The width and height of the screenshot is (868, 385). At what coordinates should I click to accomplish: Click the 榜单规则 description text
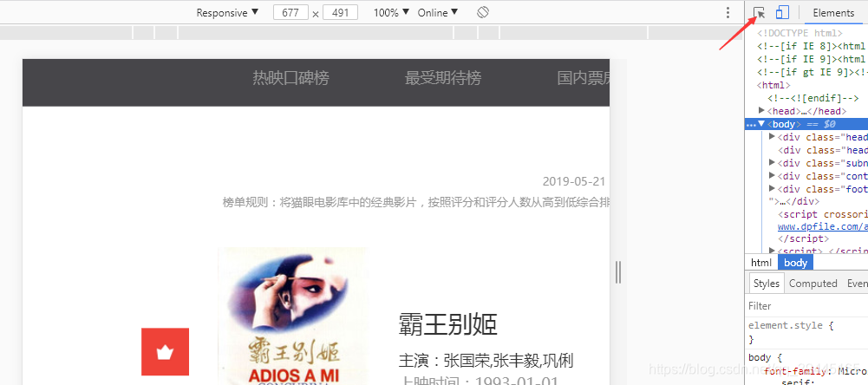click(x=416, y=202)
